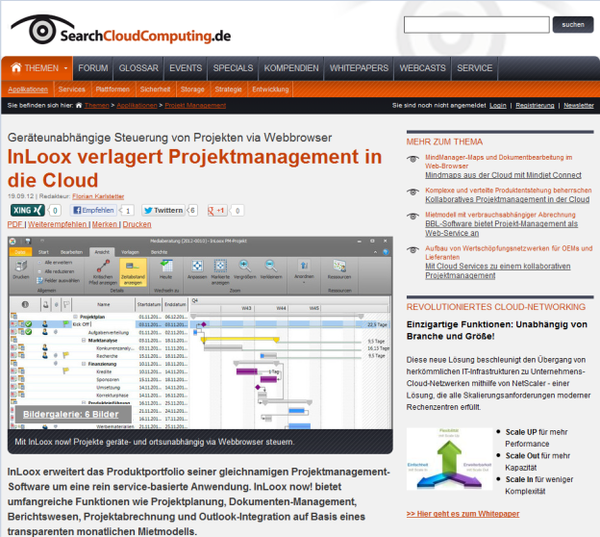Click the Facebook Empfehlen button
This screenshot has height=537, width=600.
coord(94,210)
